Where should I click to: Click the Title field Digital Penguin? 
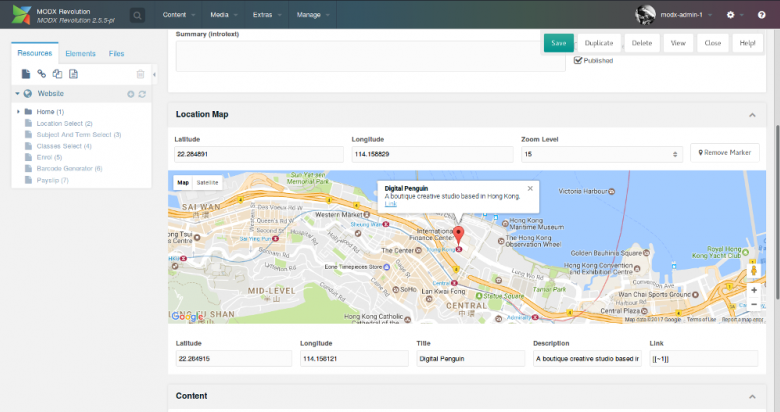[x=471, y=359]
